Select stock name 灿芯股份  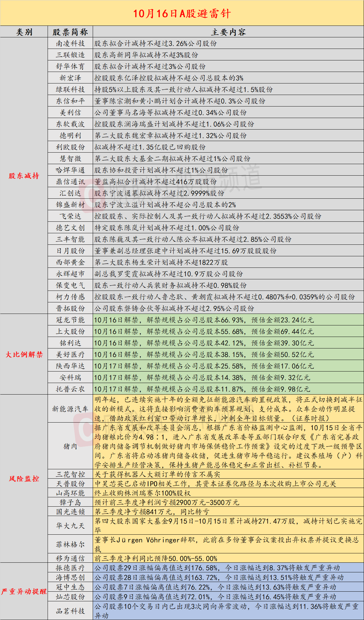[70, 597]
